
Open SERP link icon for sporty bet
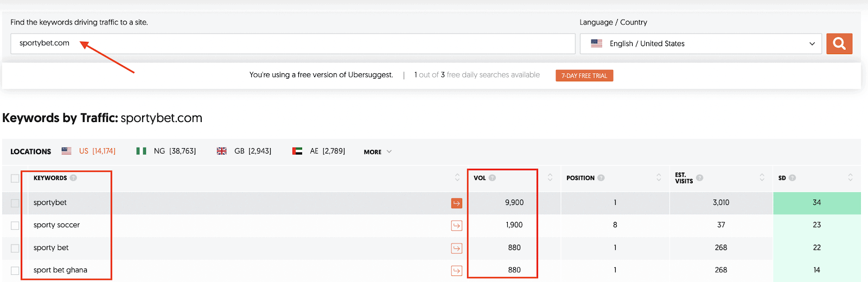coord(456,248)
